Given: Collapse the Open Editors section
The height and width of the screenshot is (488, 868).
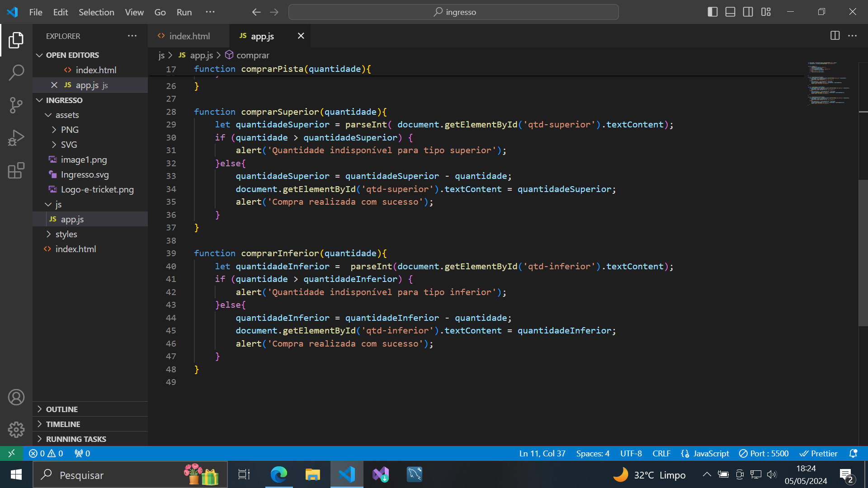Looking at the screenshot, I should [90, 55].
